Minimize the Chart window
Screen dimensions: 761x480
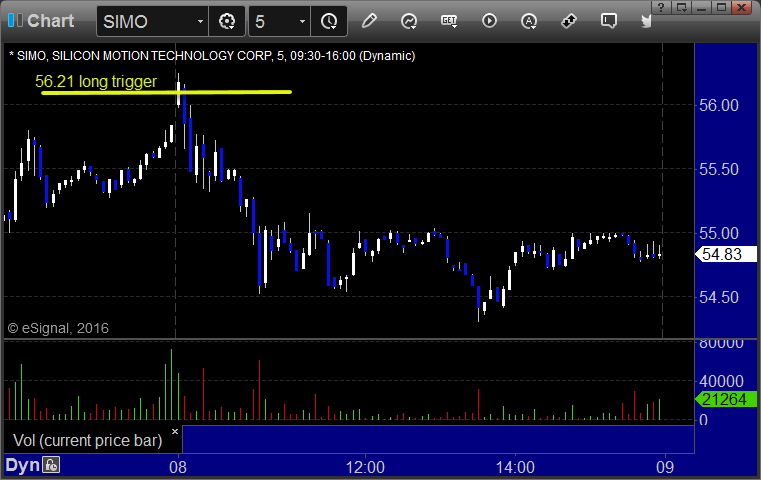tap(702, 7)
